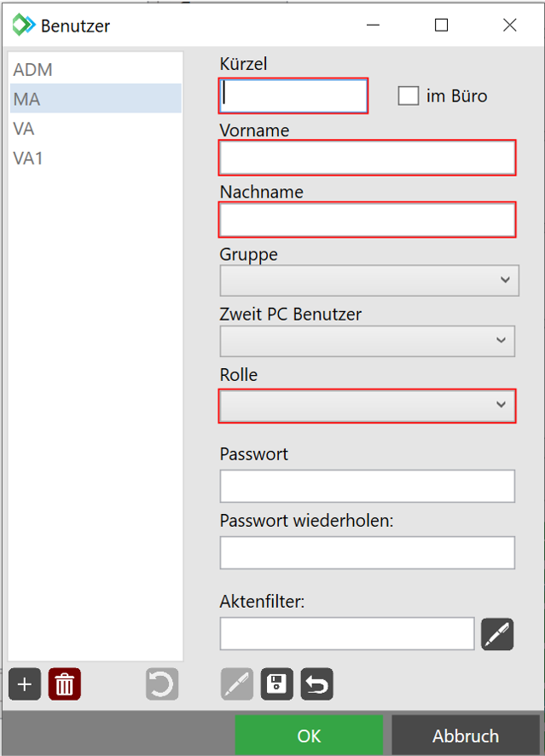
Task: Open the Gruppe dropdown
Action: pos(368,280)
